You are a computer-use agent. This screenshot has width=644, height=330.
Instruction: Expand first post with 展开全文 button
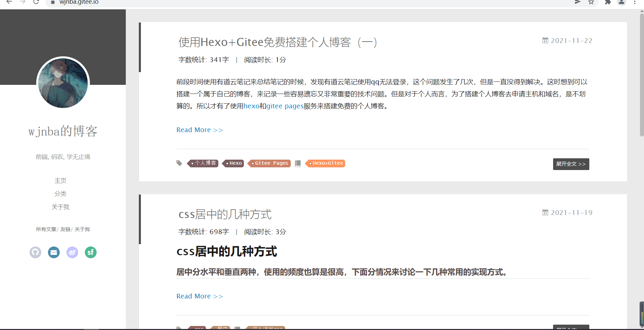click(x=571, y=164)
